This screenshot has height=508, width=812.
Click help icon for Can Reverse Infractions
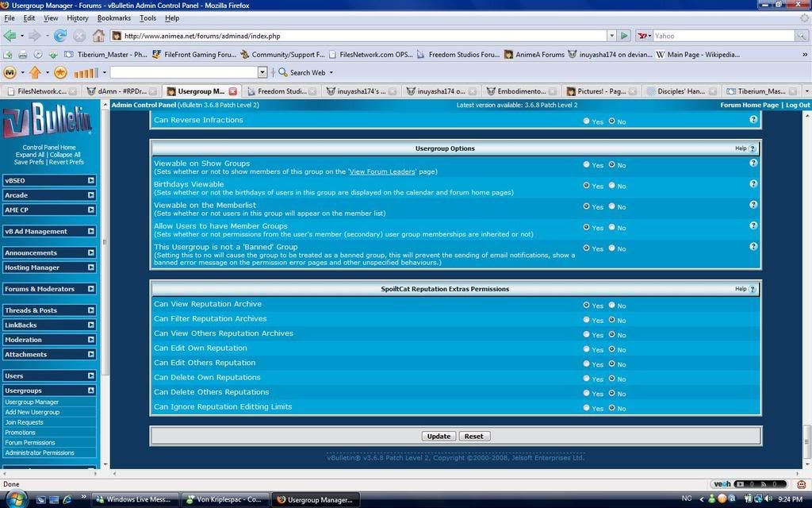[x=753, y=120]
